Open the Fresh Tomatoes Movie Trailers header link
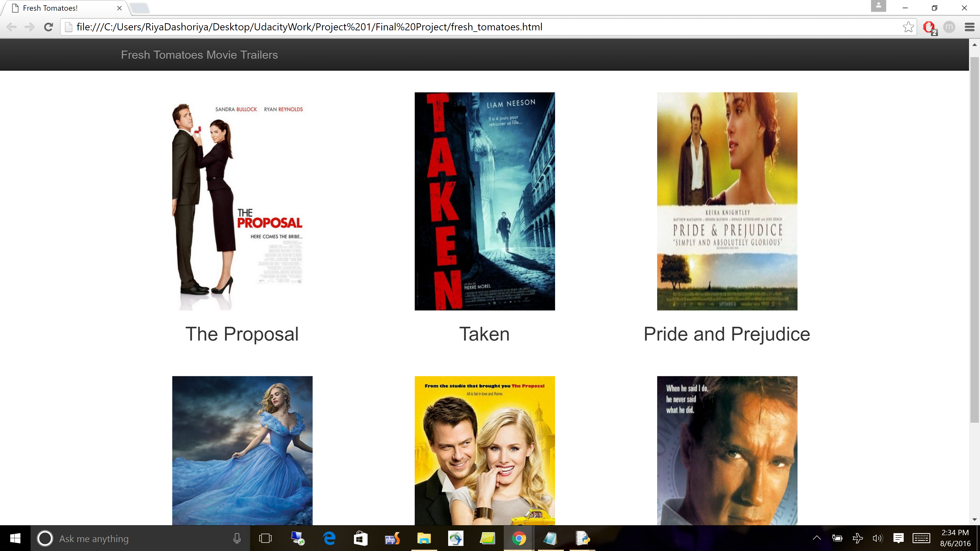Viewport: 980px width, 551px height. click(x=199, y=55)
